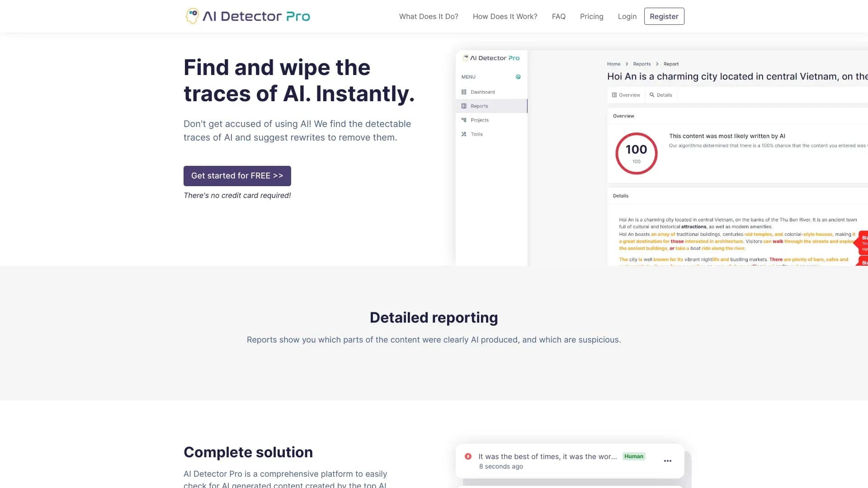This screenshot has width=868, height=488.
Task: Click the 'Reports show you which parts' description
Action: click(434, 340)
